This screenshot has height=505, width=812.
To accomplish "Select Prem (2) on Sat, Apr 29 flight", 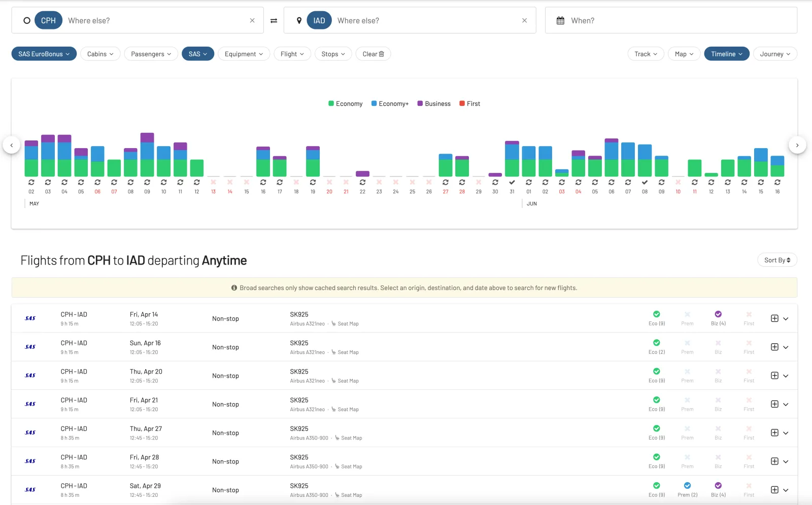I will pos(687,490).
